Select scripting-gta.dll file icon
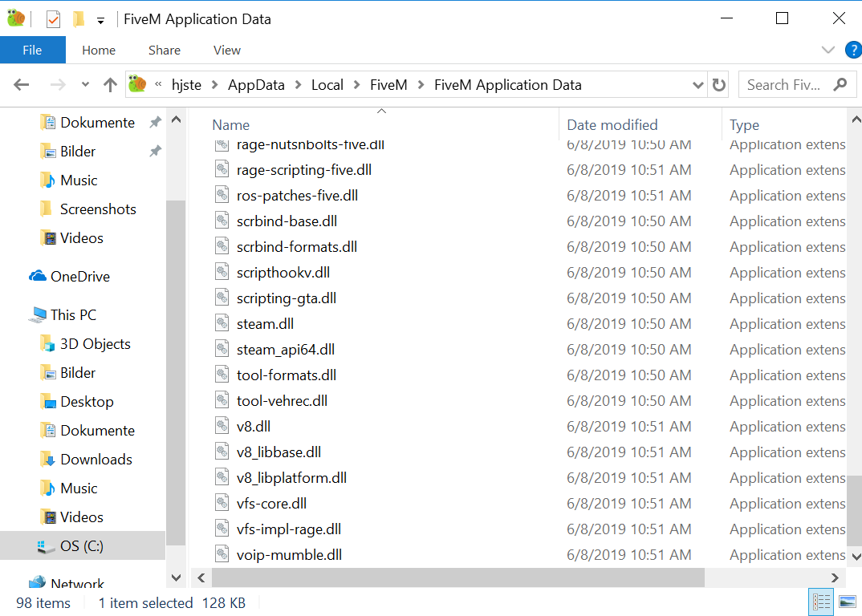Image resolution: width=862 pixels, height=616 pixels. tap(222, 298)
